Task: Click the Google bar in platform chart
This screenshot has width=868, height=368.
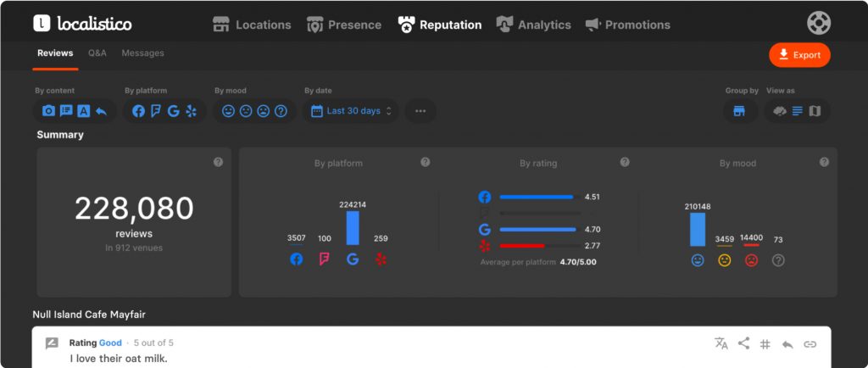Action: click(x=353, y=227)
